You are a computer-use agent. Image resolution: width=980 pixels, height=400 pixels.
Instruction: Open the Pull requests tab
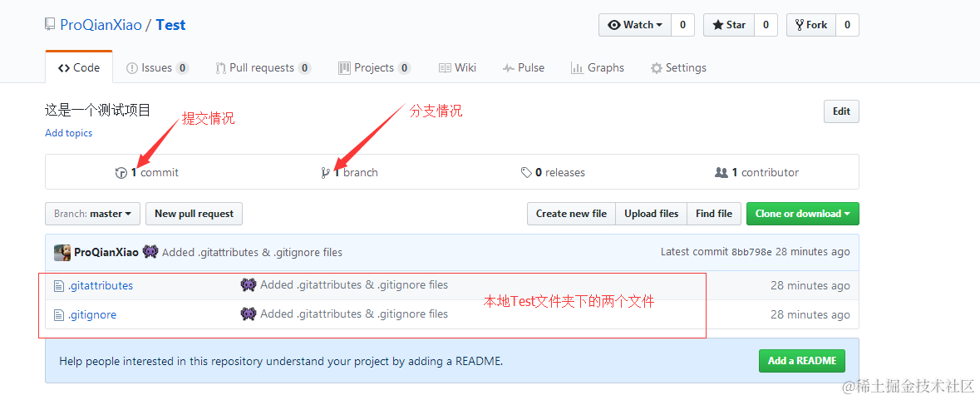click(263, 68)
